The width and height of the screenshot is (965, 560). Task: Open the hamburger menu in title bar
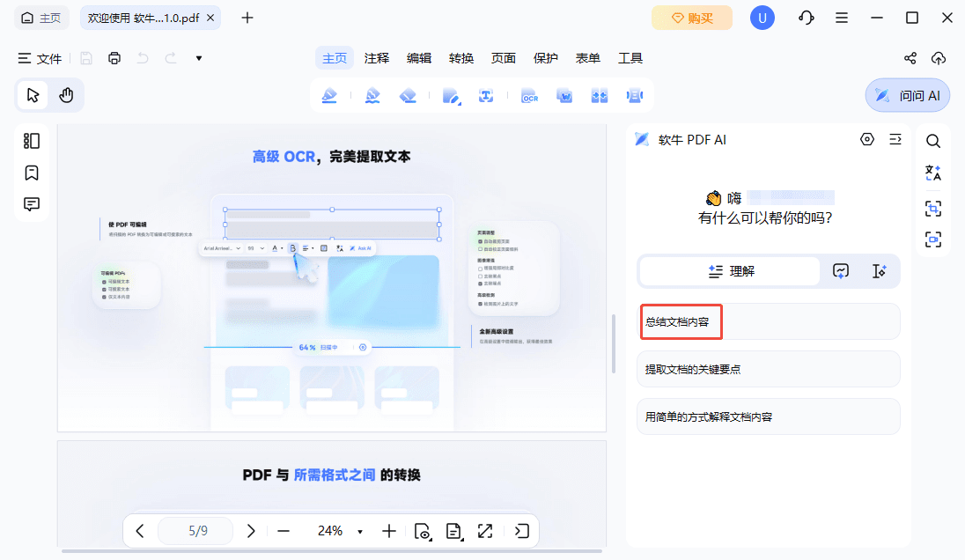click(842, 18)
